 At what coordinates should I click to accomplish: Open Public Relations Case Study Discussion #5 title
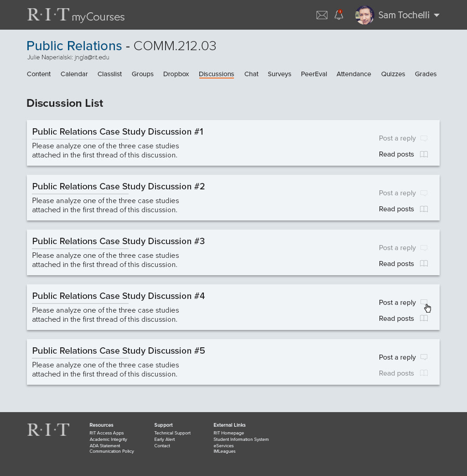pos(119,350)
